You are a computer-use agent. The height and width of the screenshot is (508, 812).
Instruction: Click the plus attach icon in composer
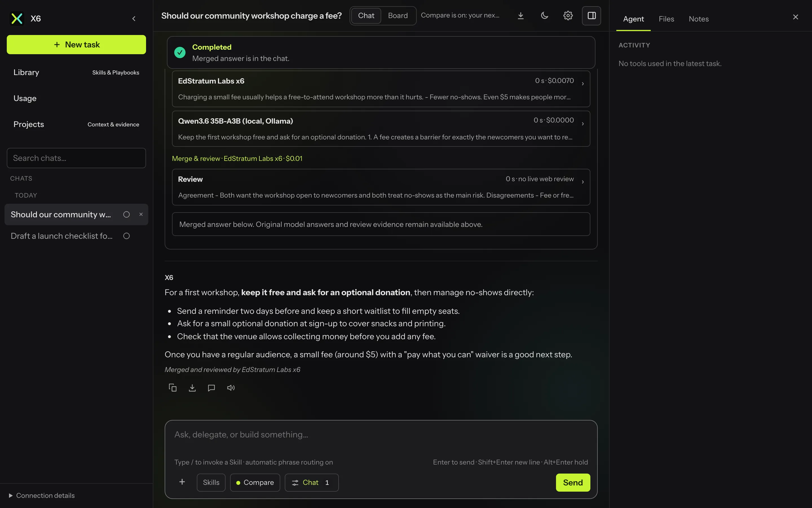click(x=182, y=482)
